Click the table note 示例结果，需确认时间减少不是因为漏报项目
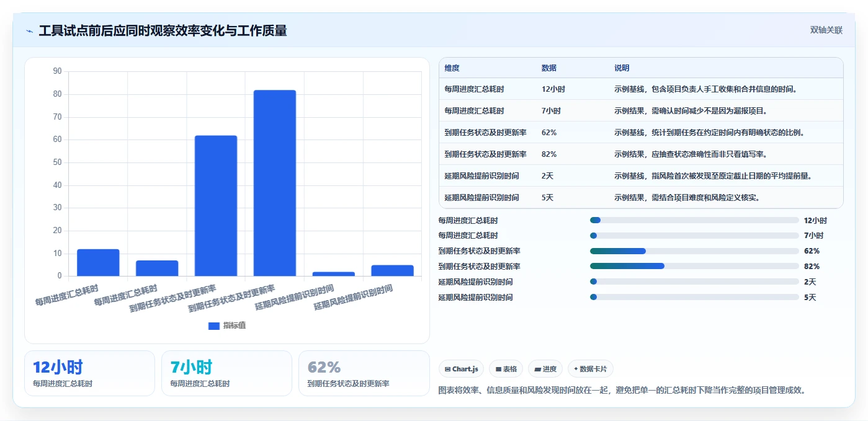This screenshot has width=868, height=421. tap(692, 111)
